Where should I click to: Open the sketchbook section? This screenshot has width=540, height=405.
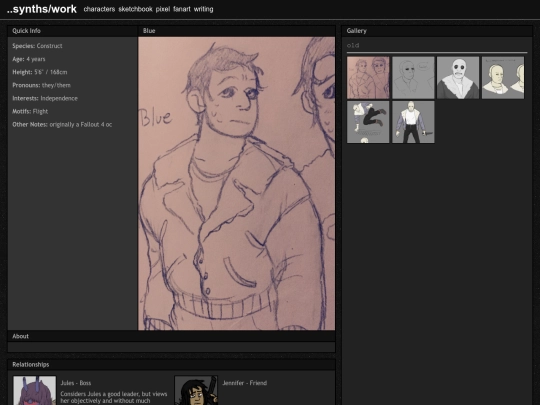coord(135,9)
